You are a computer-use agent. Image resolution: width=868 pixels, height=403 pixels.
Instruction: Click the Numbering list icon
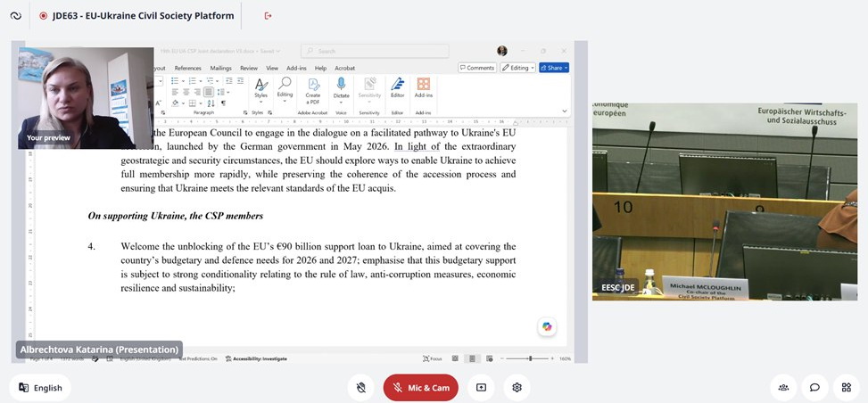coord(193,81)
